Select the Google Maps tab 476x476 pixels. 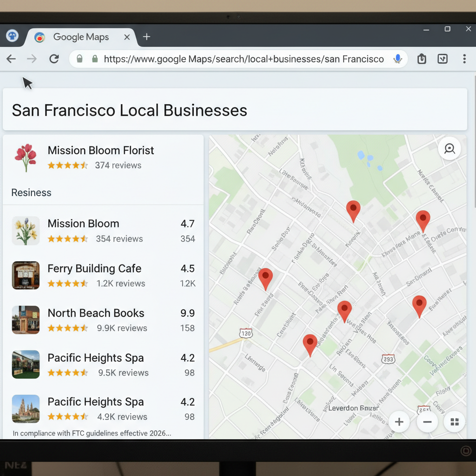coord(81,37)
